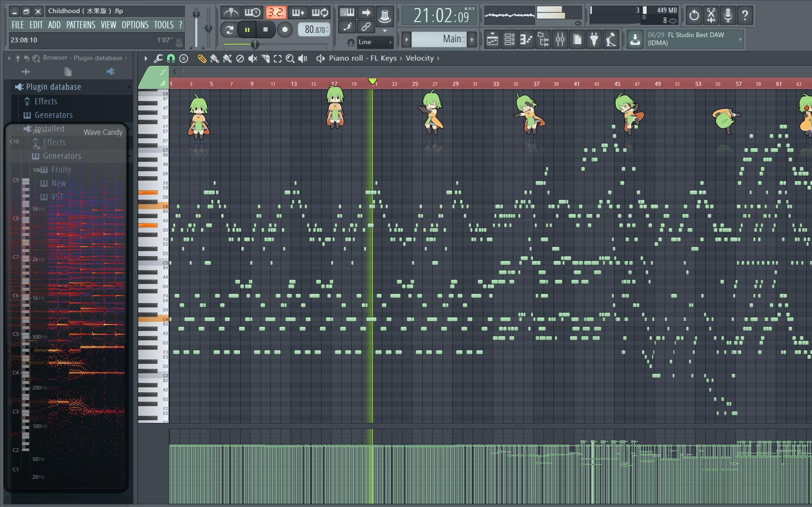Add a new pattern with plus button
812x507 pixels.
click(x=472, y=39)
